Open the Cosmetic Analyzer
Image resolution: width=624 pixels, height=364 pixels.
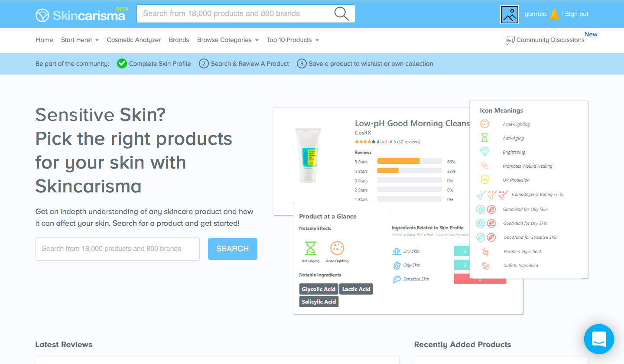(134, 40)
